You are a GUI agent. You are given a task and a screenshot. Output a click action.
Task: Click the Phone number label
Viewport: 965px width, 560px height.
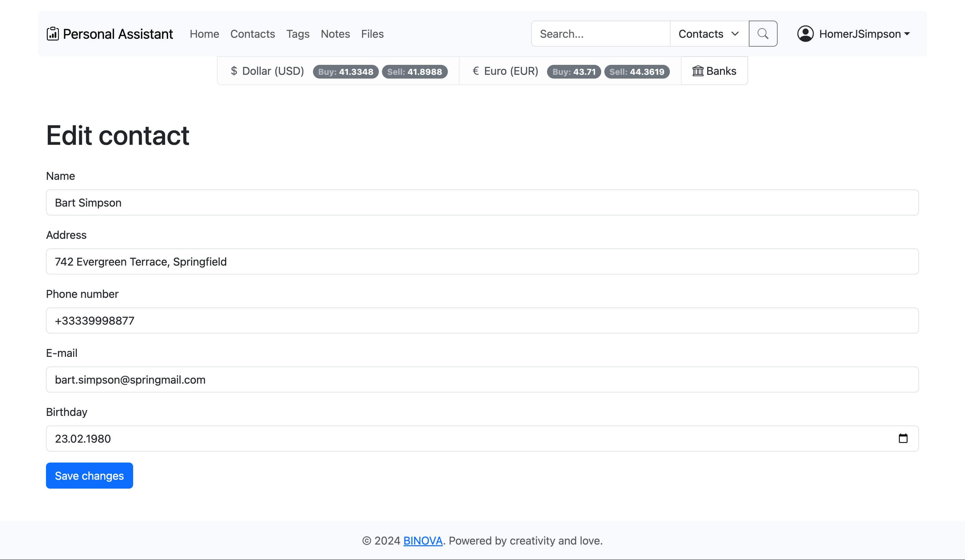pos(82,294)
